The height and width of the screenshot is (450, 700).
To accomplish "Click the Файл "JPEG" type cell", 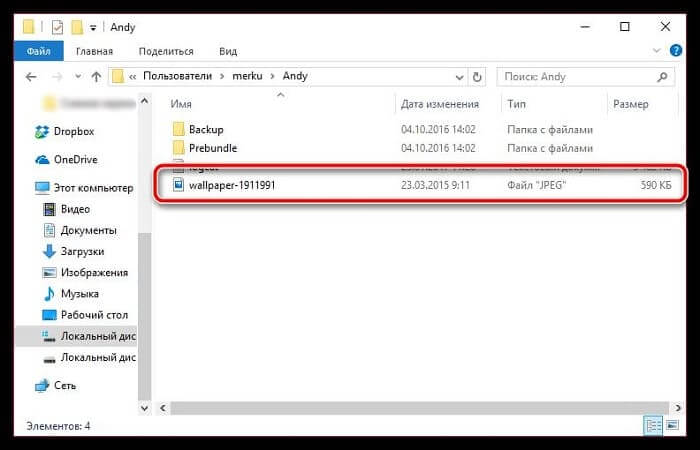I will tap(536, 185).
